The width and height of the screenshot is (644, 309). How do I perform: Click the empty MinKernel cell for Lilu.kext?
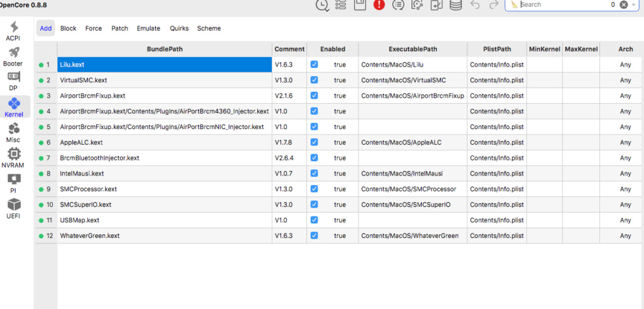click(545, 65)
